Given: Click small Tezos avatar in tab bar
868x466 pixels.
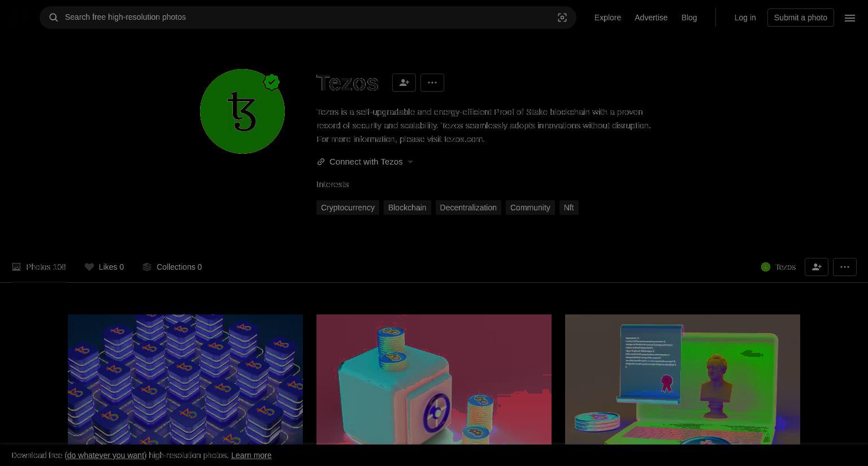Looking at the screenshot, I should [766, 267].
